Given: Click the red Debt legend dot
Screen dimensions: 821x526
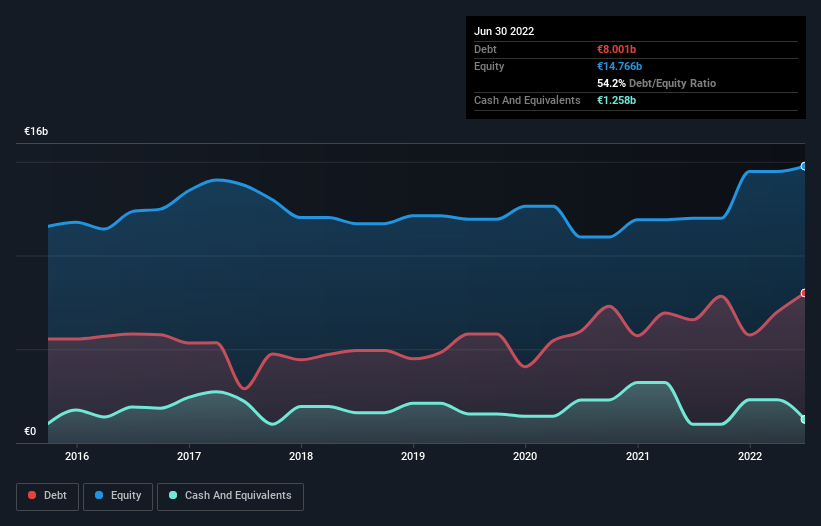Looking at the screenshot, I should tap(32, 495).
